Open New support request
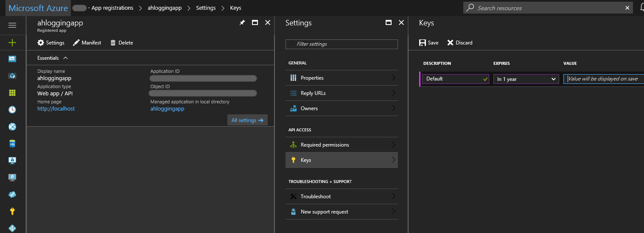The image size is (644, 233). point(342,211)
